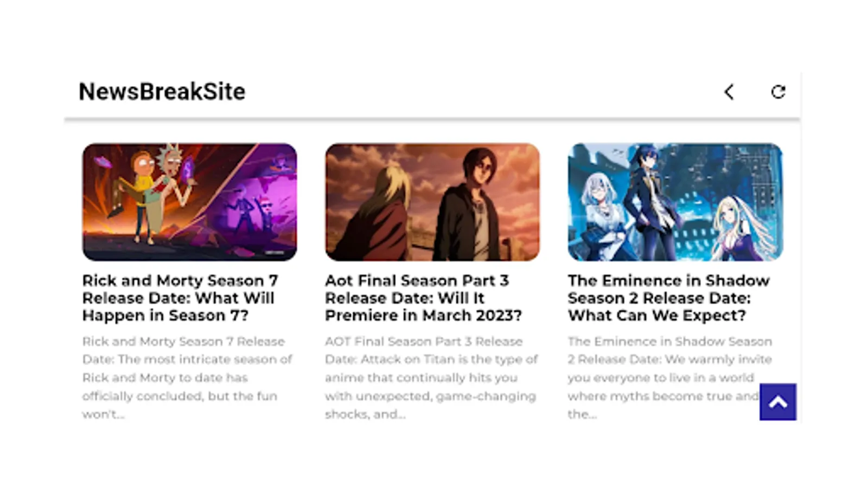
Task: Open Aot Final Season Part 3 headline
Action: click(423, 298)
